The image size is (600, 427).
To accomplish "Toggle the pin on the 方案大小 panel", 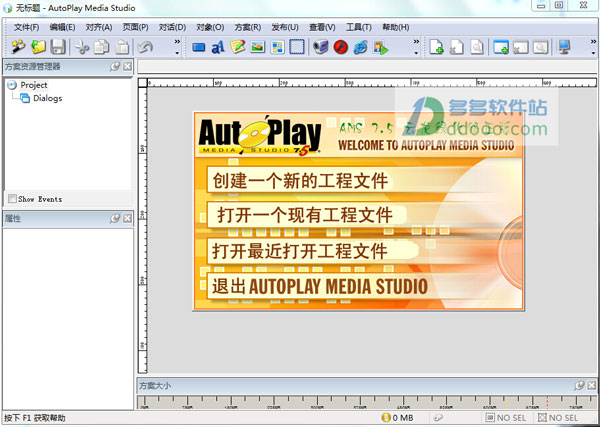I will pyautogui.click(x=579, y=386).
